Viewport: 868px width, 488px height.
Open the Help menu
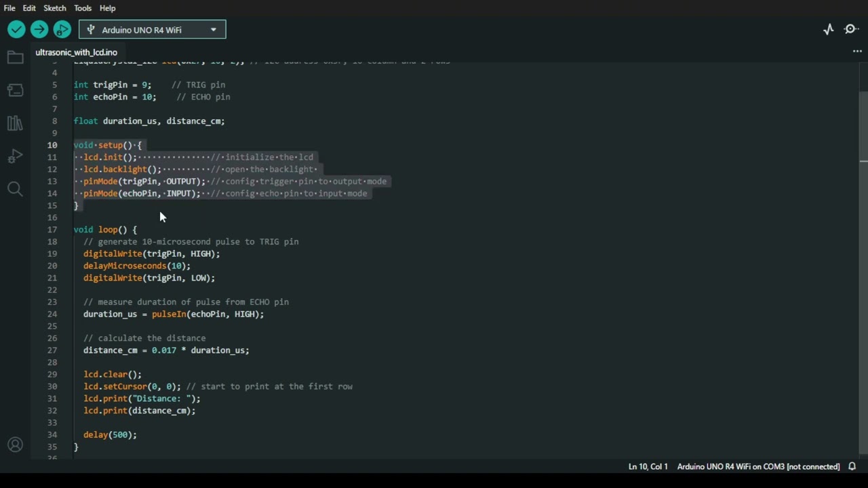tap(108, 8)
